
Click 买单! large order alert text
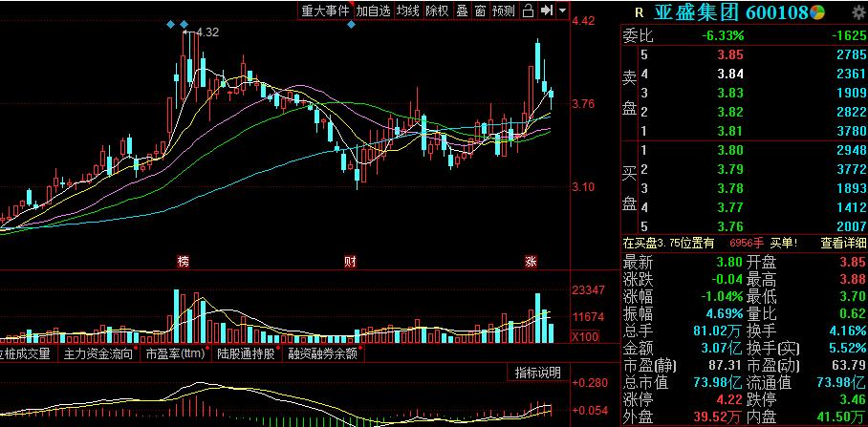pos(784,243)
